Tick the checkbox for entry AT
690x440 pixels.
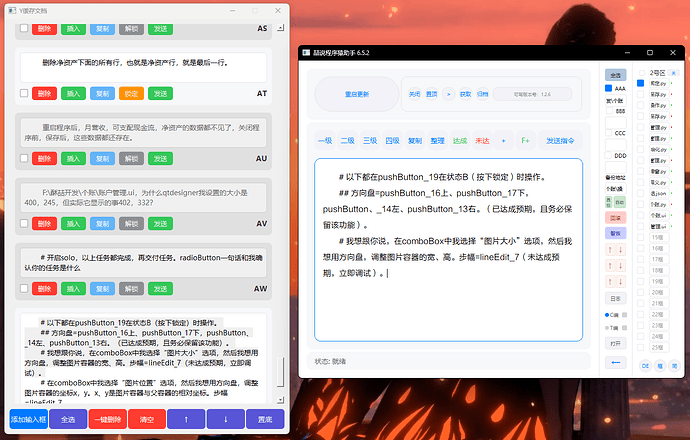24,93
